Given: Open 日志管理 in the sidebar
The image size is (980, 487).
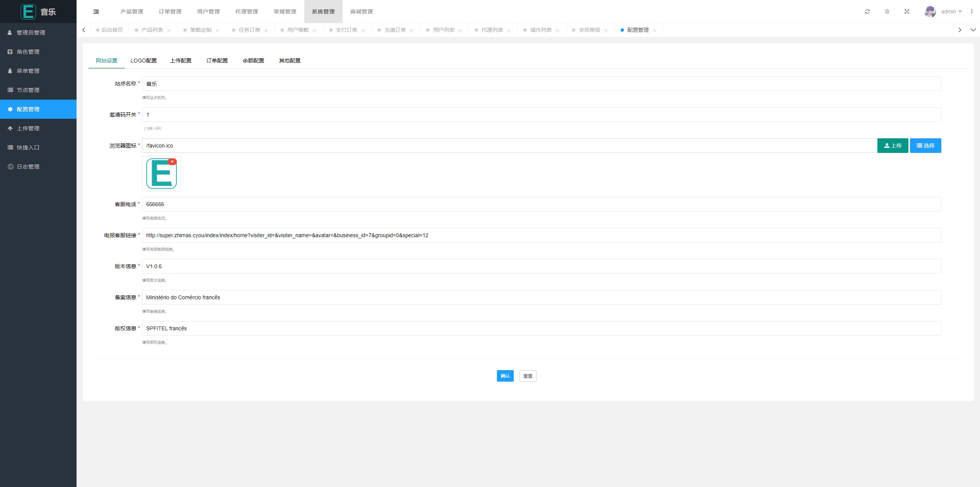Looking at the screenshot, I should pos(28,167).
